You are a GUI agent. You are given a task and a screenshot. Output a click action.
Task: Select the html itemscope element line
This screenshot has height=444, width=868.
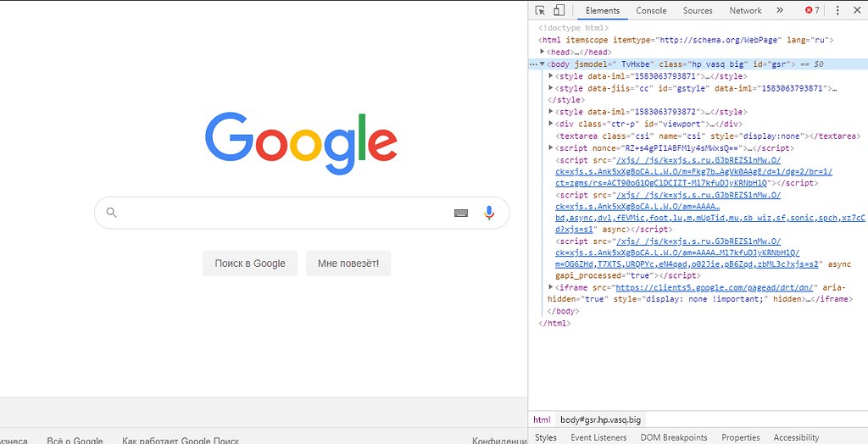(x=685, y=40)
